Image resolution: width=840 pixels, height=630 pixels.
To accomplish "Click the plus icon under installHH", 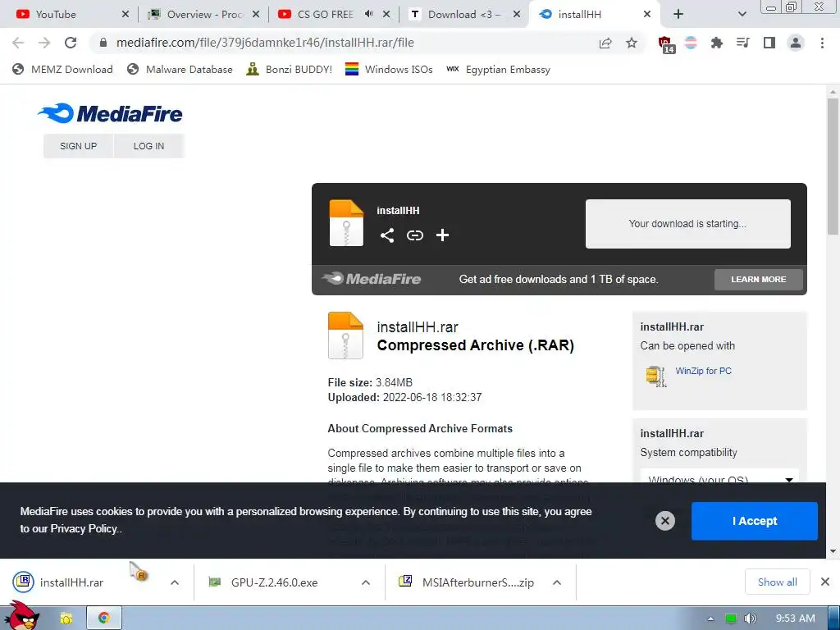I will [442, 235].
